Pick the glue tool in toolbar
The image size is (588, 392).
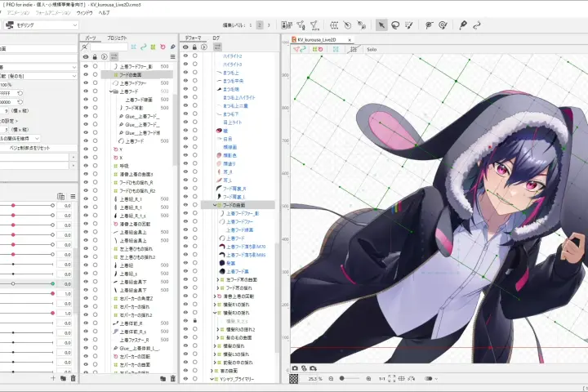tap(362, 25)
